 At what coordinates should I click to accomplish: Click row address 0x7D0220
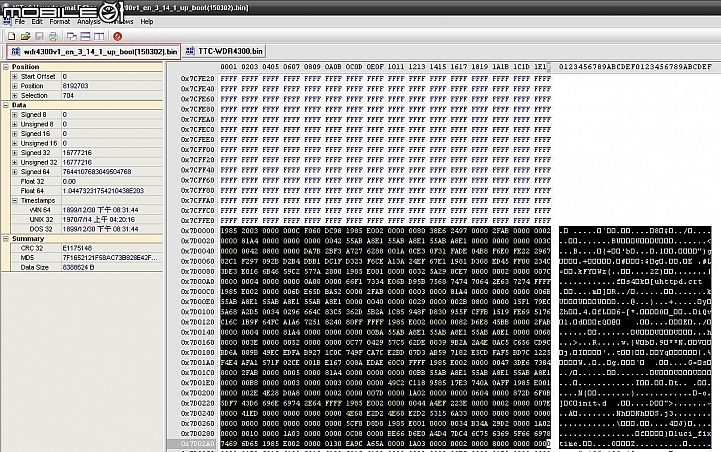point(197,403)
